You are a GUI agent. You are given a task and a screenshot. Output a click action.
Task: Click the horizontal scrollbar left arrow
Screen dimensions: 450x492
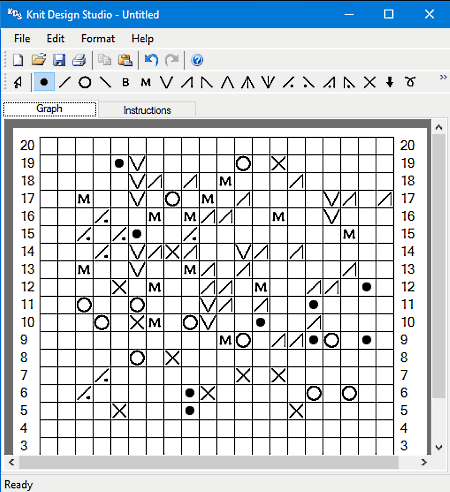click(x=12, y=462)
